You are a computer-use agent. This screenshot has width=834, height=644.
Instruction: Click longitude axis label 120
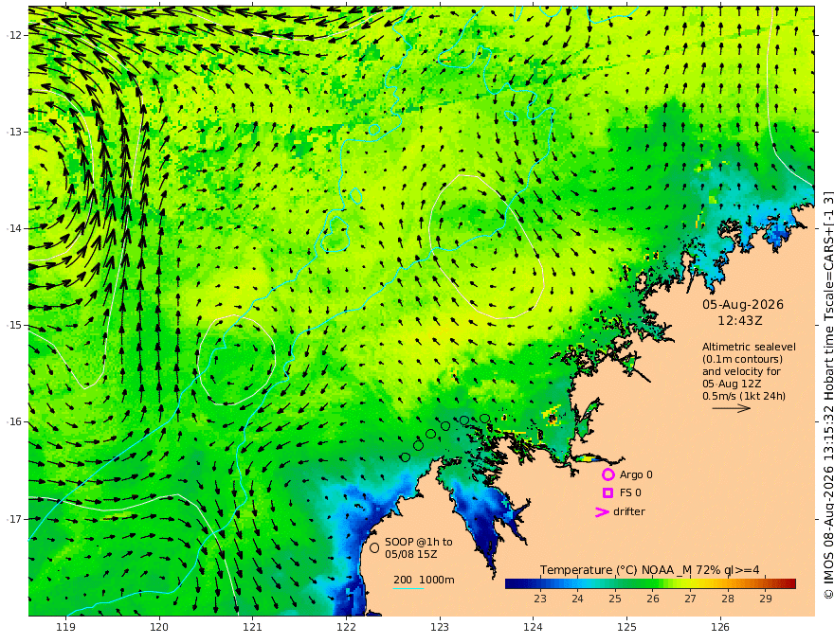pyautogui.click(x=159, y=627)
